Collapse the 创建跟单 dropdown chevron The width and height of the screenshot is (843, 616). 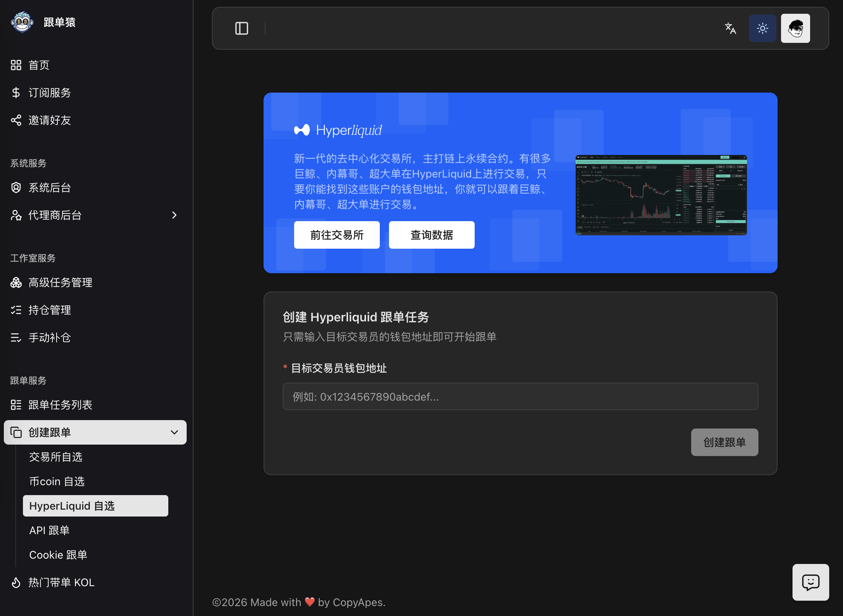[x=174, y=432]
